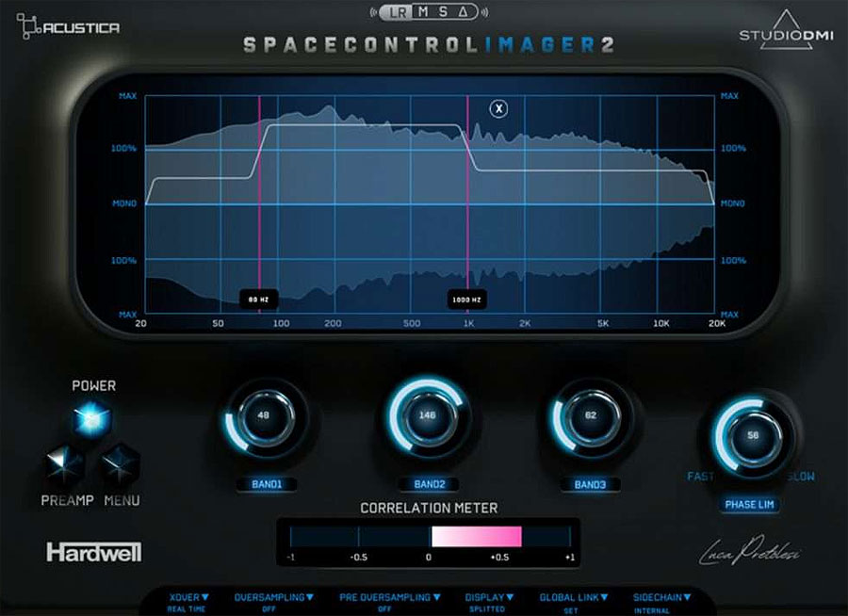This screenshot has width=848, height=616.
Task: Open the OVERSAMPLING dropdown
Action: (273, 597)
